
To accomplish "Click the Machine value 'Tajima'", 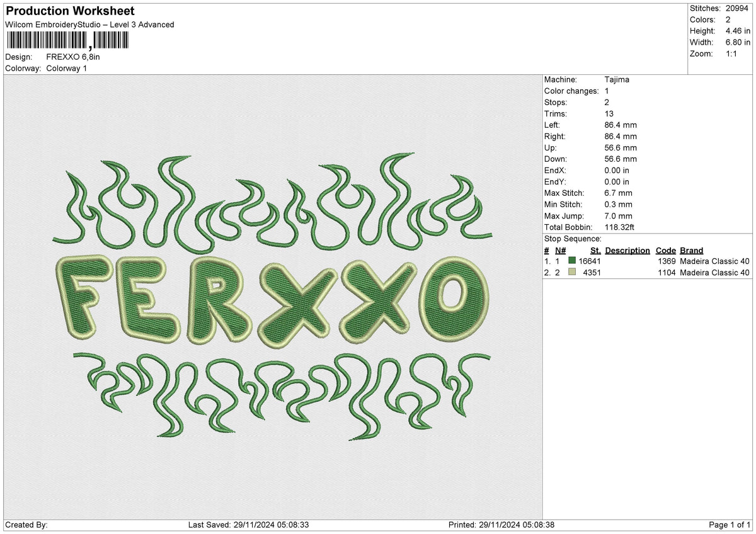I will 617,80.
